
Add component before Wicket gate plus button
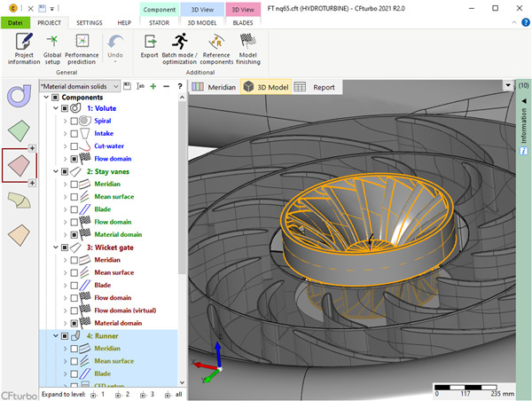[x=32, y=148]
